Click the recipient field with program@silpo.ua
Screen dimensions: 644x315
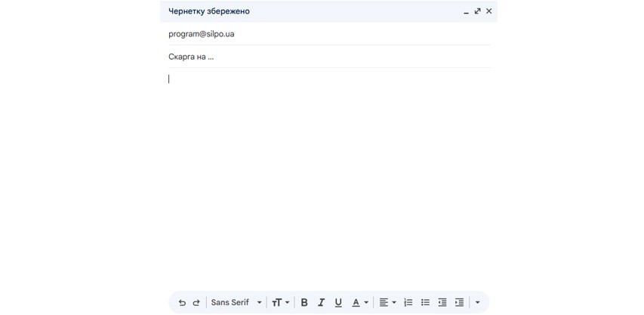(329, 34)
